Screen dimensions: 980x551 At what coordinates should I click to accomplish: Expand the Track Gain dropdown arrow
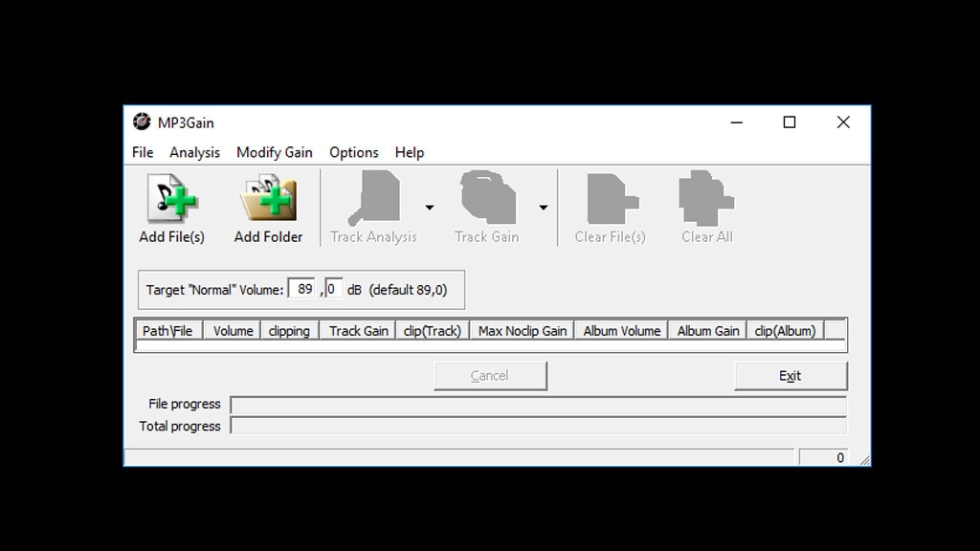click(544, 208)
